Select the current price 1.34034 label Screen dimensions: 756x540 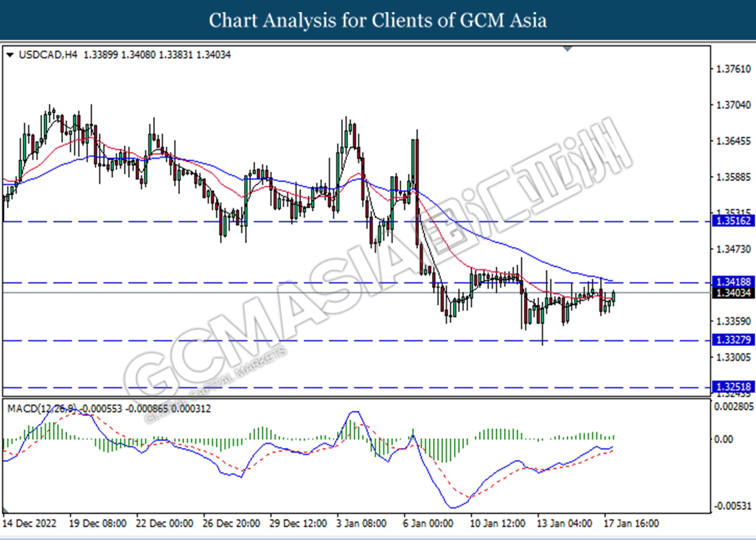(x=733, y=293)
